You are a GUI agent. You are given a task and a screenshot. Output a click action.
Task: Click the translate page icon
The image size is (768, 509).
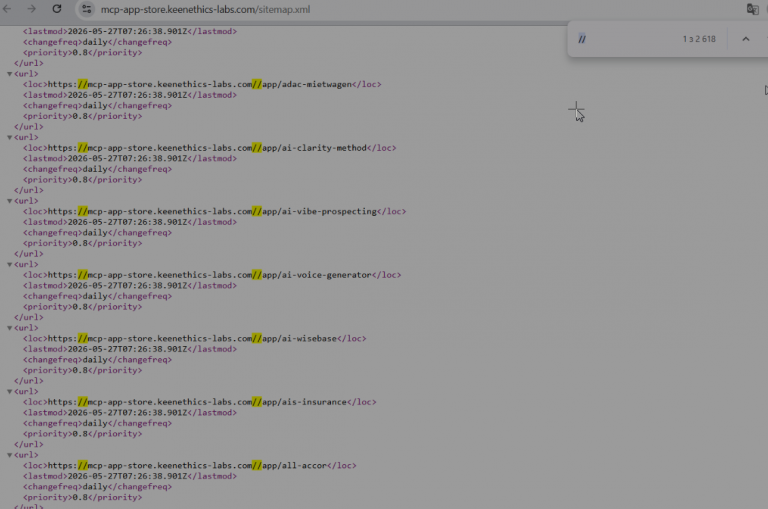pyautogui.click(x=752, y=9)
